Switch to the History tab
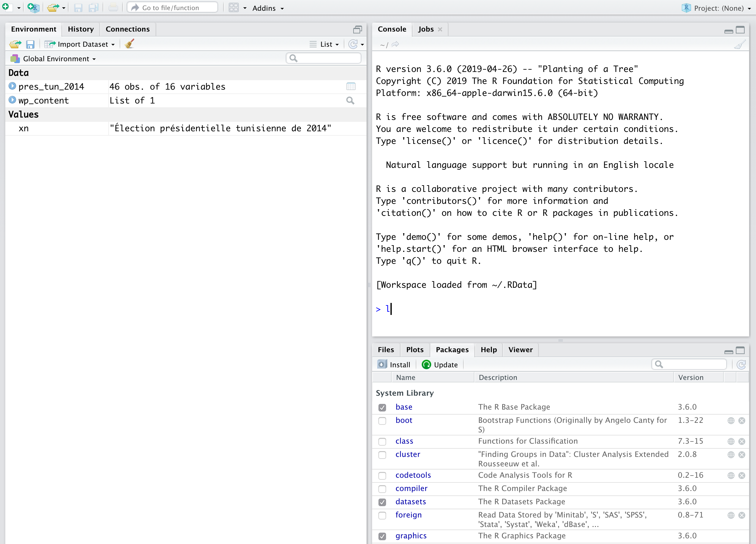This screenshot has width=756, height=544. [x=81, y=29]
